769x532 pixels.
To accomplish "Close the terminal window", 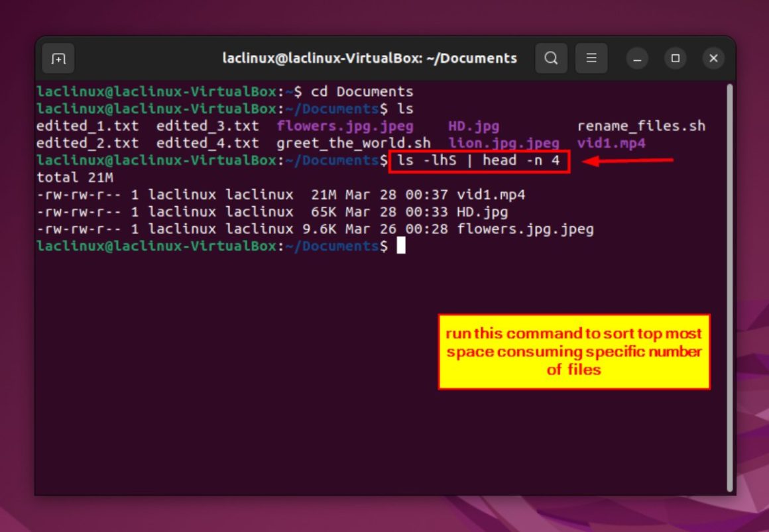I will pyautogui.click(x=713, y=58).
